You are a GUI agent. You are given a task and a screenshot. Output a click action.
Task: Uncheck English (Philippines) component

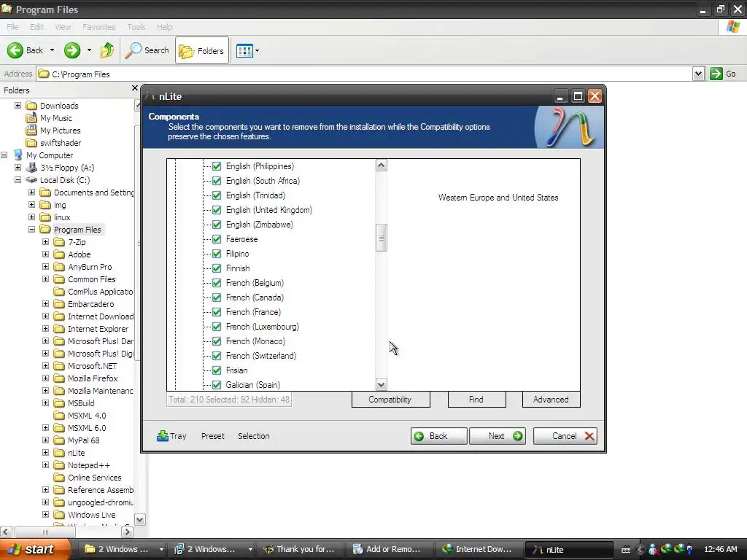pyautogui.click(x=216, y=166)
